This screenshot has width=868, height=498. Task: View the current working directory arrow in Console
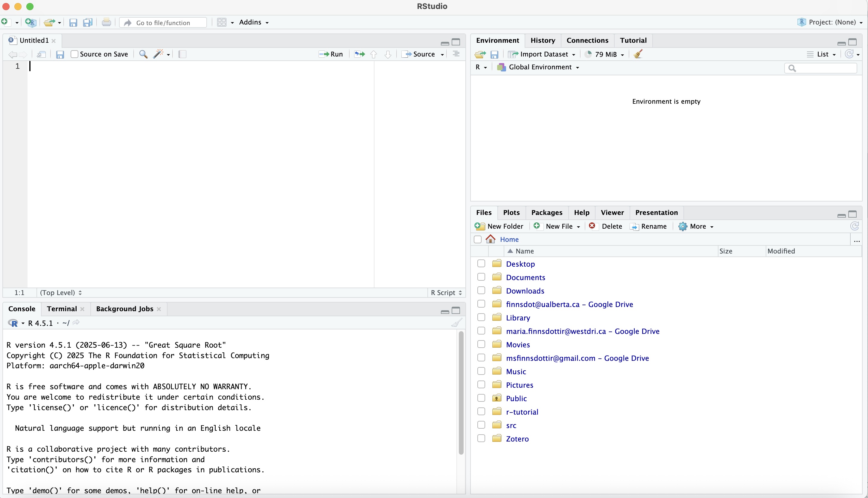76,323
